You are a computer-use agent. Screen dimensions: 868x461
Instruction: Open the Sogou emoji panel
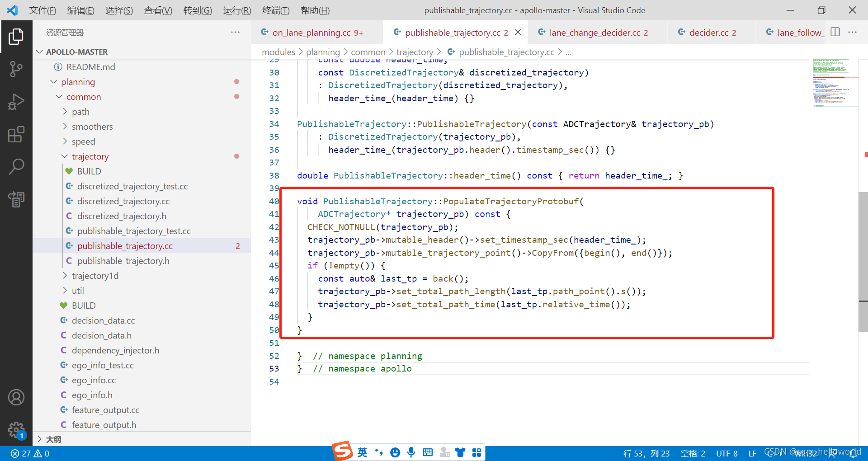(x=395, y=452)
